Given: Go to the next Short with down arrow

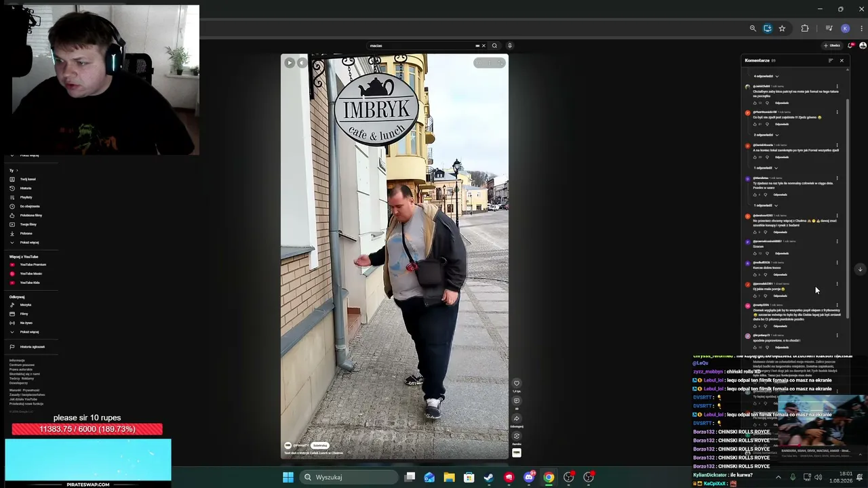Looking at the screenshot, I should coord(861,269).
